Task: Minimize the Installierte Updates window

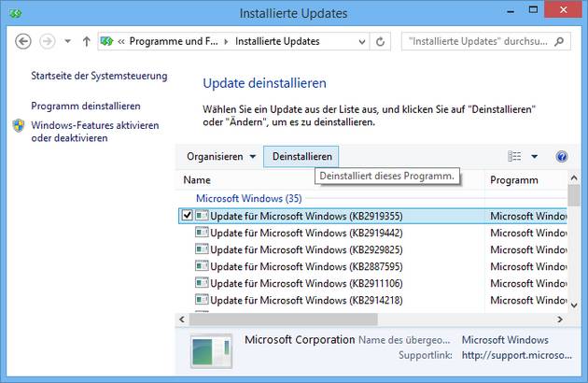Action: tap(511, 11)
